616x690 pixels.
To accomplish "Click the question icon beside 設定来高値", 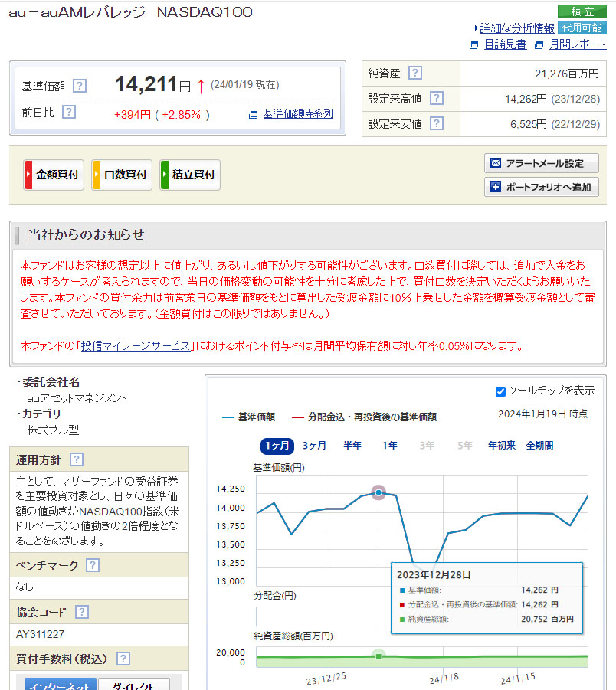I will pyautogui.click(x=436, y=98).
